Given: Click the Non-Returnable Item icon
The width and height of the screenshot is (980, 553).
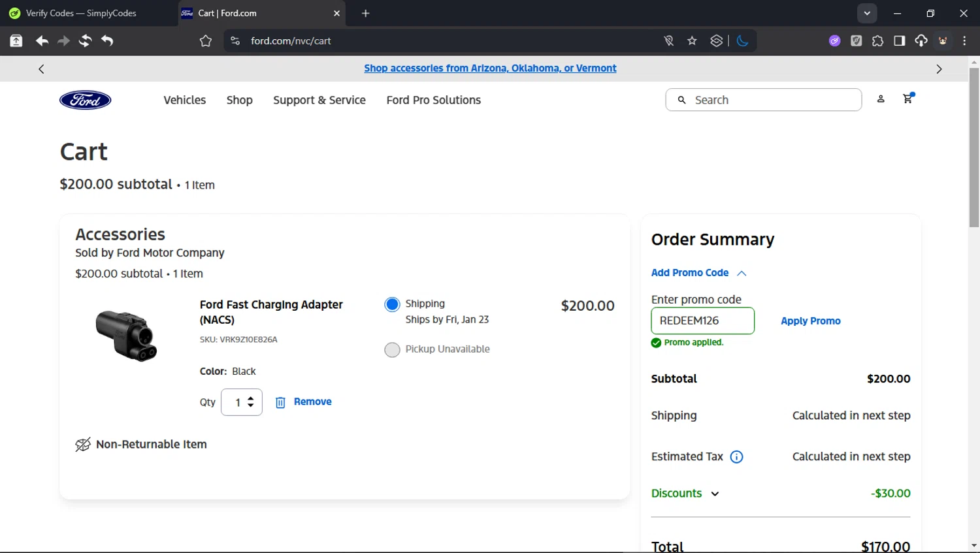Looking at the screenshot, I should click(83, 445).
